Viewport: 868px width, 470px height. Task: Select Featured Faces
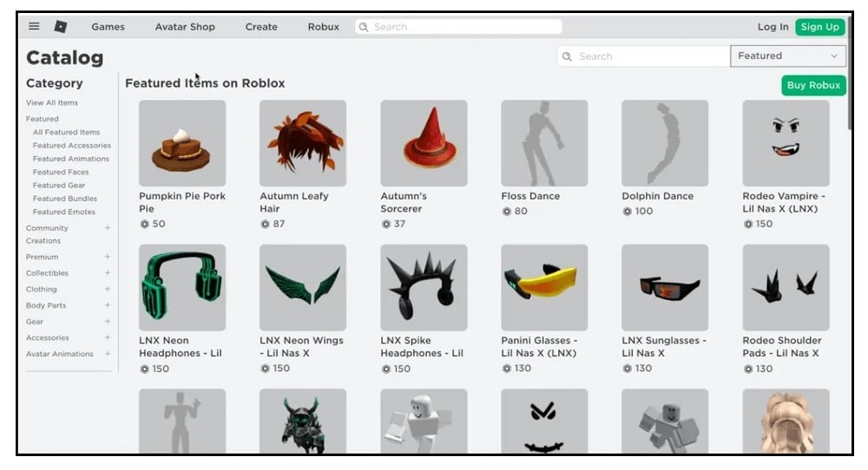(x=61, y=172)
